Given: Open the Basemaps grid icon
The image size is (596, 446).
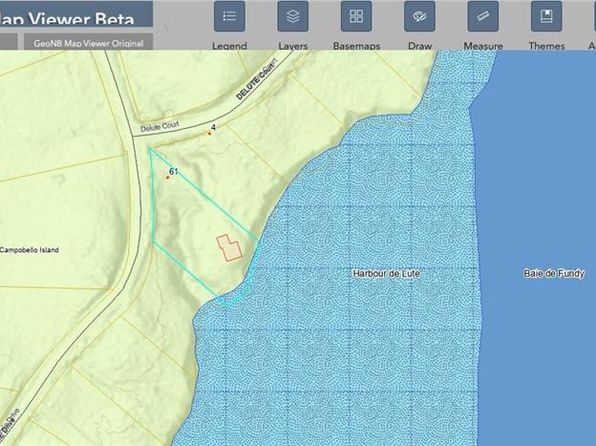Looking at the screenshot, I should point(356,16).
